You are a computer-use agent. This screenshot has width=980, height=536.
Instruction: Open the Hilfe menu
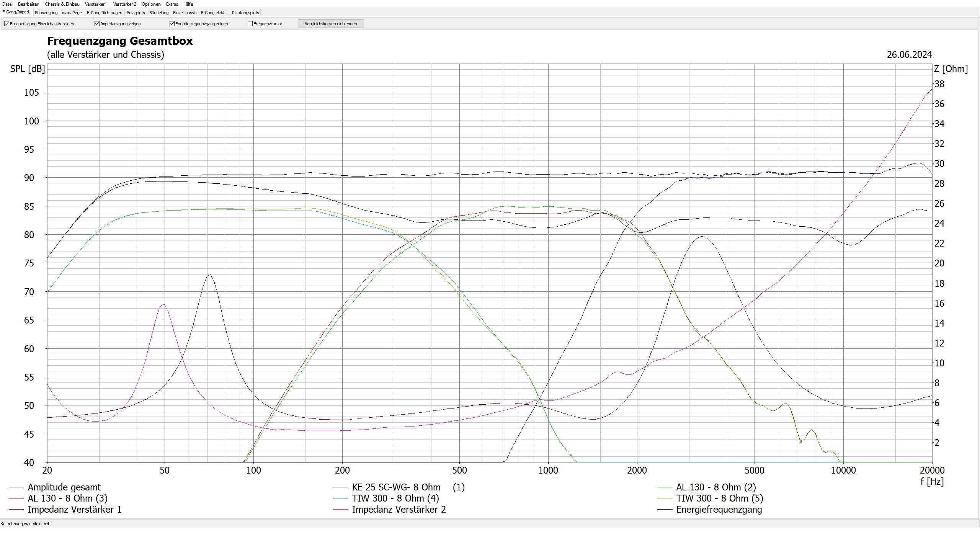(x=188, y=4)
